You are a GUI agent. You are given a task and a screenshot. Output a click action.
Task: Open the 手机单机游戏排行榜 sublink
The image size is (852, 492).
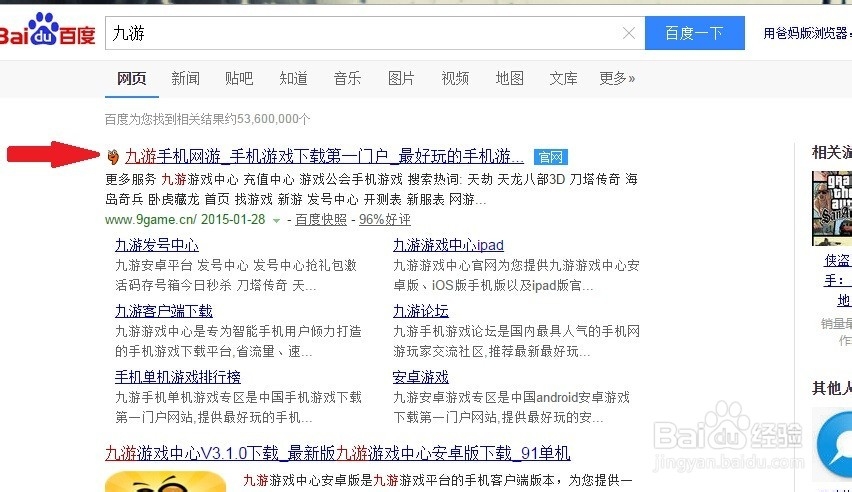[x=178, y=377]
